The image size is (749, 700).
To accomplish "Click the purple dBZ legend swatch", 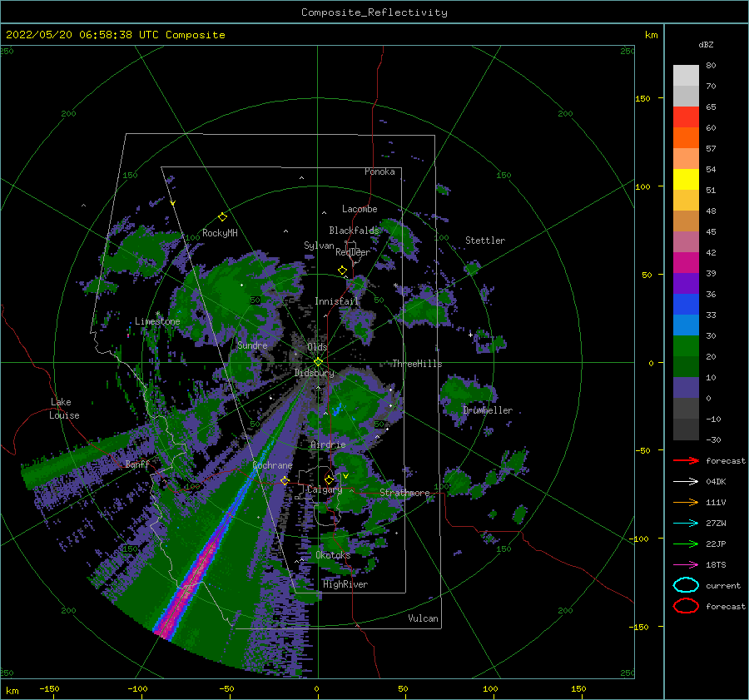I will pos(686,283).
